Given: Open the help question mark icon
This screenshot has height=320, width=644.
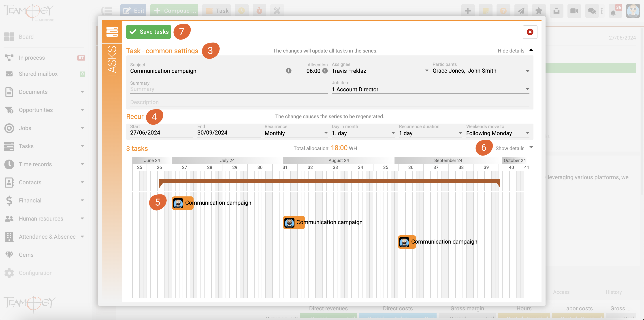Looking at the screenshot, I should 503,11.
